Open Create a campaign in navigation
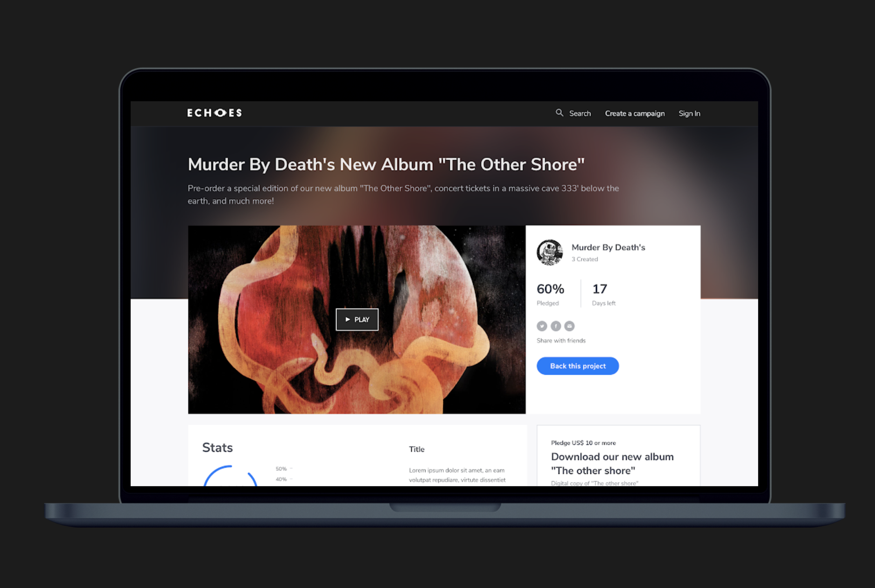 [635, 113]
